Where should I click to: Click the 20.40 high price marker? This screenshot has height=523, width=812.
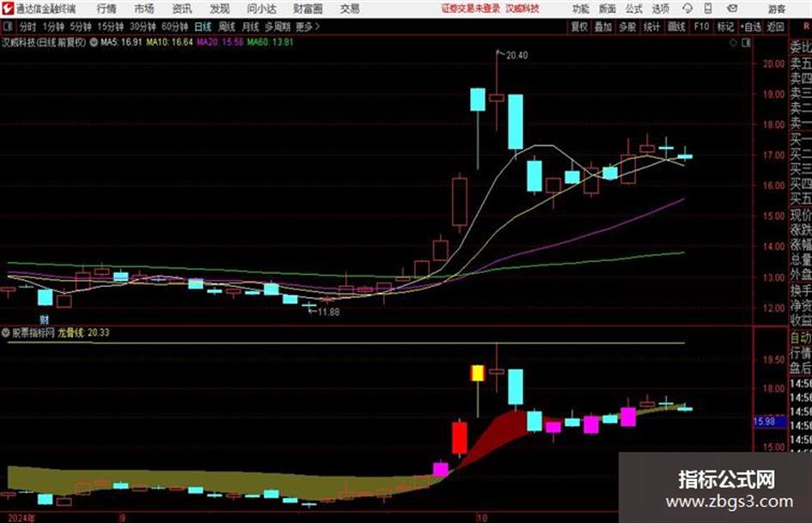(516, 56)
